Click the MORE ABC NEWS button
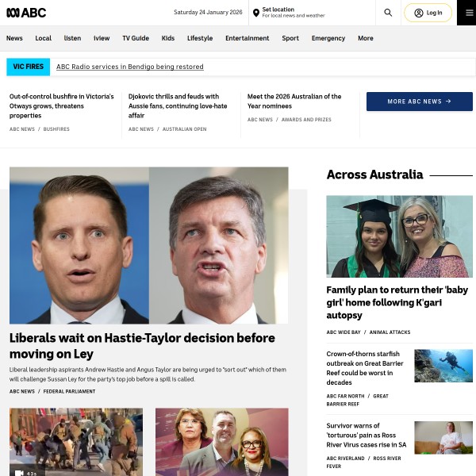 coord(419,102)
